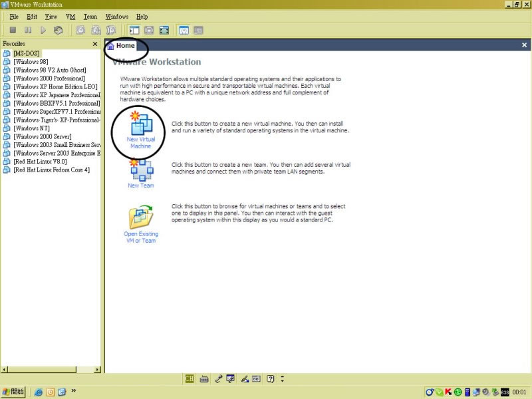Click the blue Summary view toolbar icon

click(184, 30)
